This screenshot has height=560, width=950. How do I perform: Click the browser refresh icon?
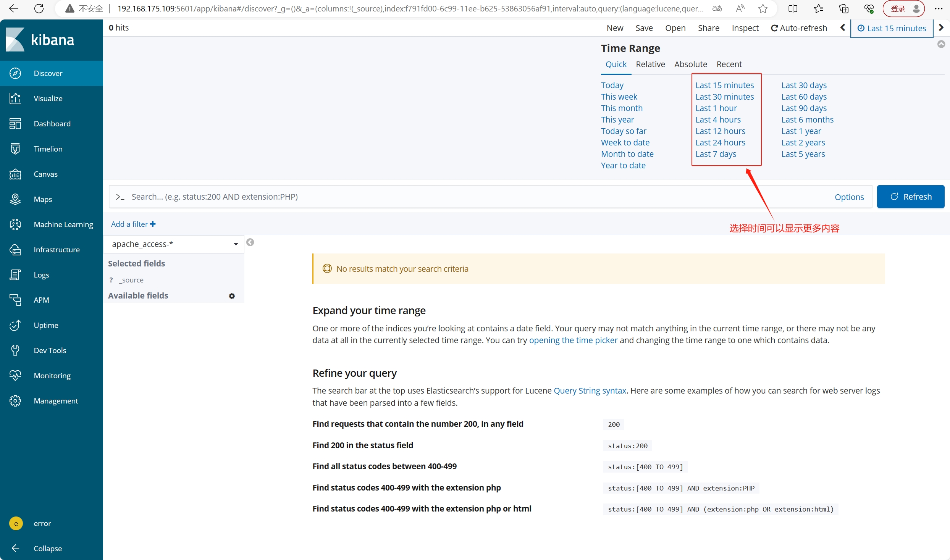click(x=39, y=8)
